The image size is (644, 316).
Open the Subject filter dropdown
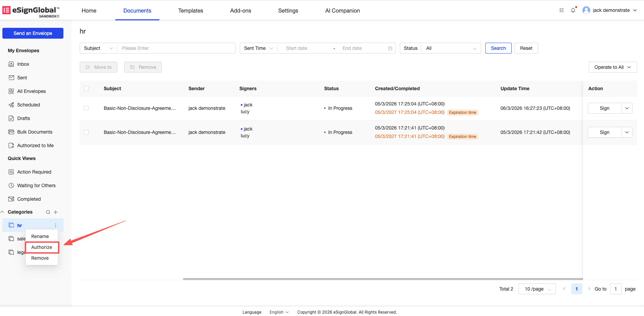click(x=98, y=48)
